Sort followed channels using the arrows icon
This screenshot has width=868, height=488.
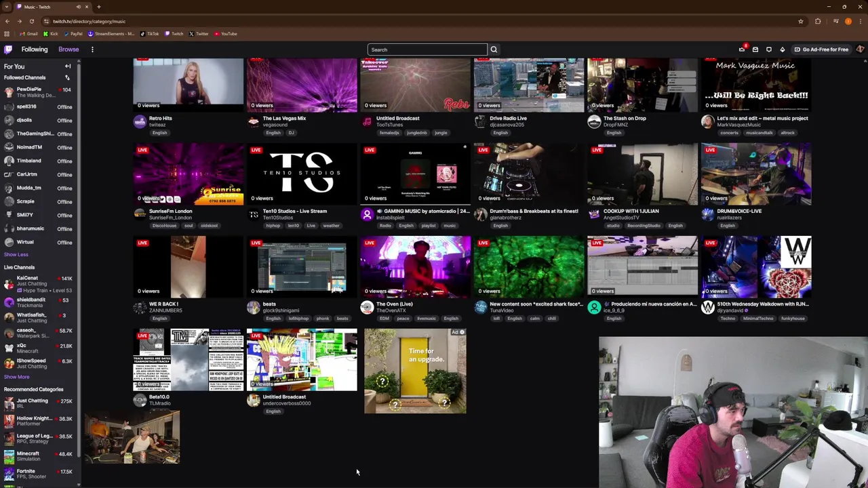coord(67,78)
